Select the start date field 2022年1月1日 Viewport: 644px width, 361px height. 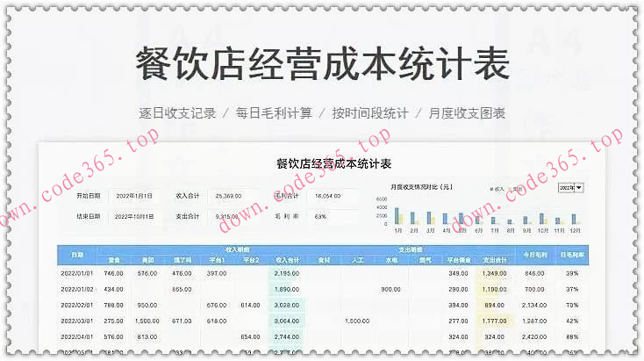[134, 196]
